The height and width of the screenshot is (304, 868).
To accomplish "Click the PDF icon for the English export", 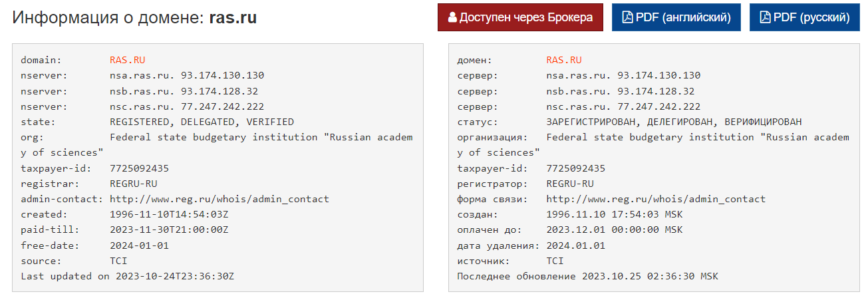I will [627, 17].
